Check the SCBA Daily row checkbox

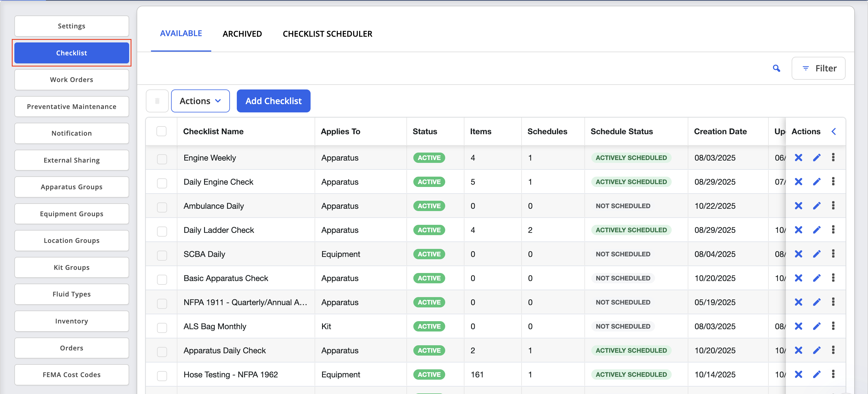click(162, 255)
